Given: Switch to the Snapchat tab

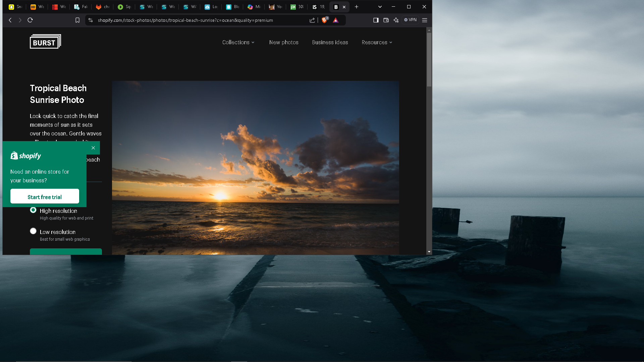Looking at the screenshot, I should click(15, 7).
